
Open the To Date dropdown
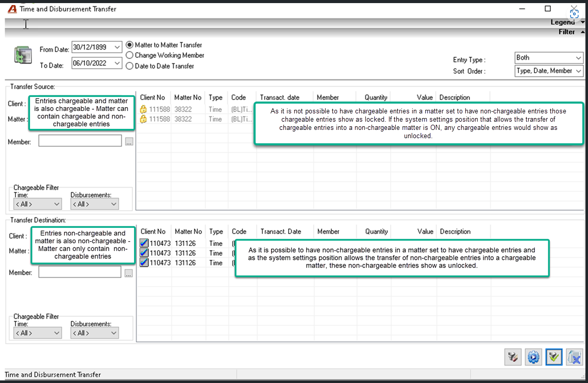click(117, 63)
